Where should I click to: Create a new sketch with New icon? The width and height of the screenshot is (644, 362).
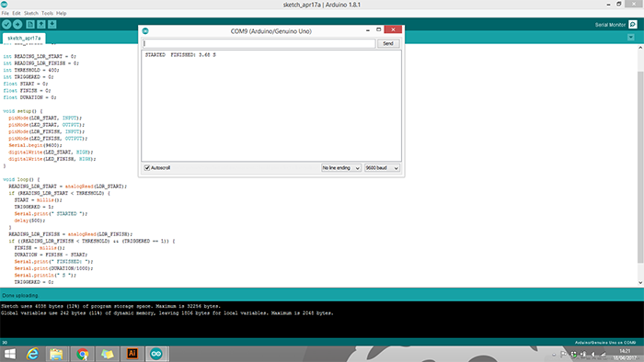[x=30, y=25]
